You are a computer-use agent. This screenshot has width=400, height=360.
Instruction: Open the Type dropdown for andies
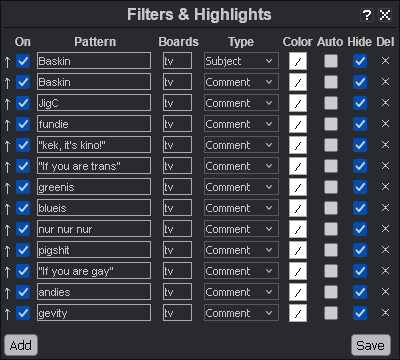(241, 292)
